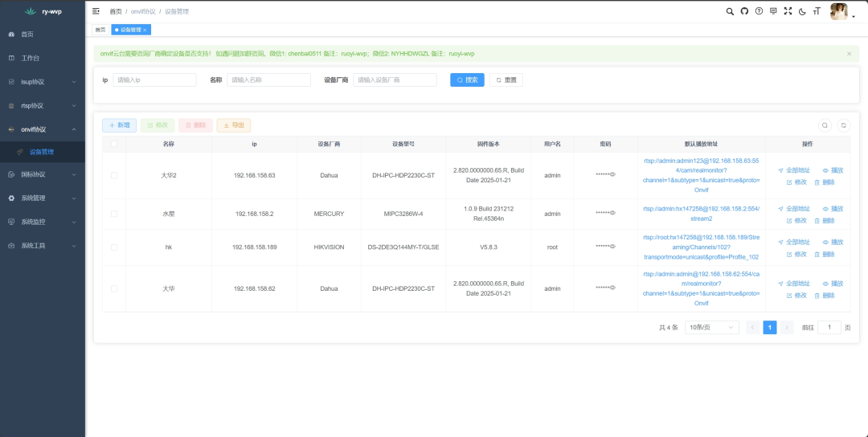The image size is (868, 437).
Task: Click 全部地址 for the 水星 row
Action: click(x=794, y=209)
